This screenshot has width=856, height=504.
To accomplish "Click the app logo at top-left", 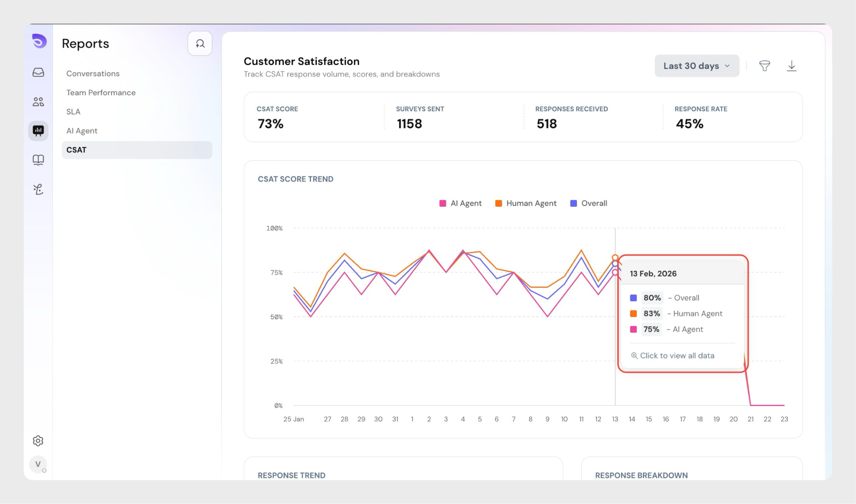I will tap(39, 41).
